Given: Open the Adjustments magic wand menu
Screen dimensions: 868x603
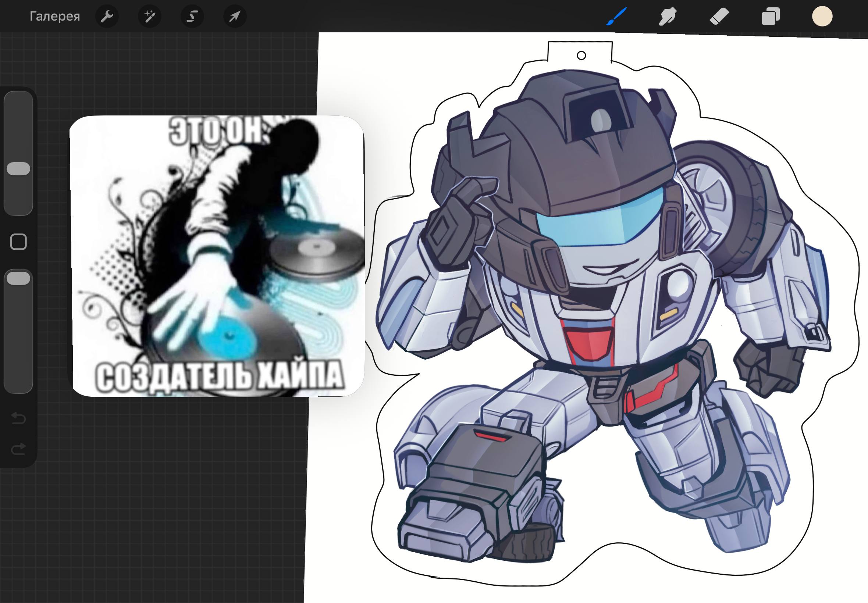Looking at the screenshot, I should (150, 16).
